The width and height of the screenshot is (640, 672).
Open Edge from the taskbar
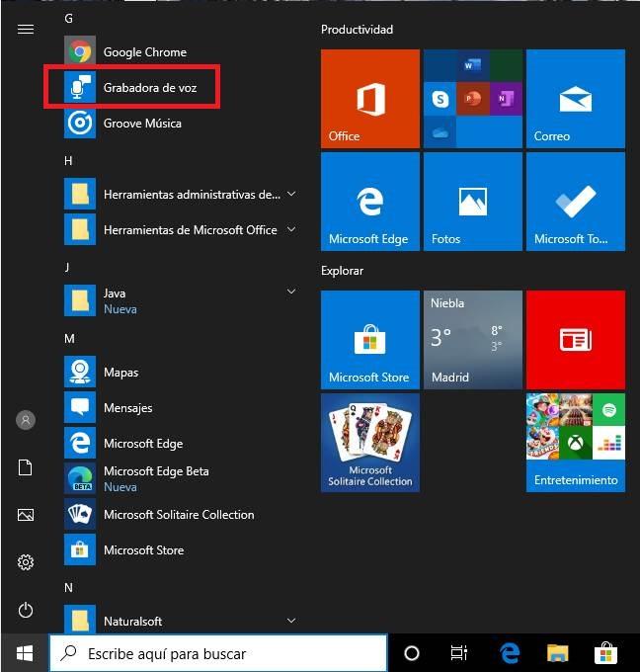(510, 653)
